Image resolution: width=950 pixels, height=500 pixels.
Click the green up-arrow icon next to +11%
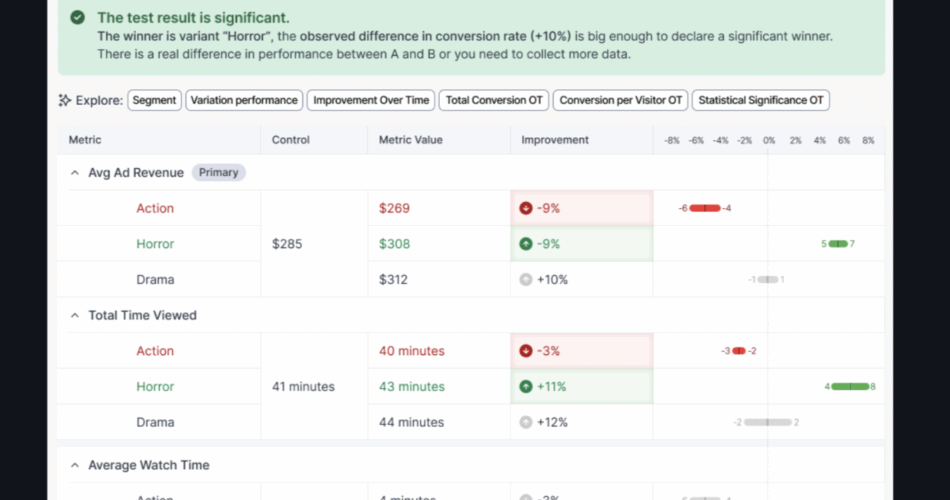coord(526,387)
